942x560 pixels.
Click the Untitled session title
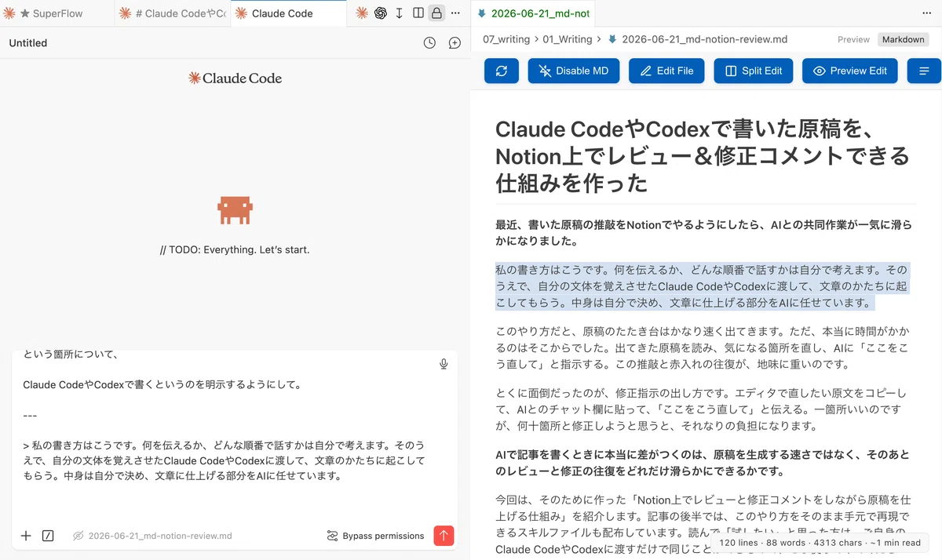[28, 43]
